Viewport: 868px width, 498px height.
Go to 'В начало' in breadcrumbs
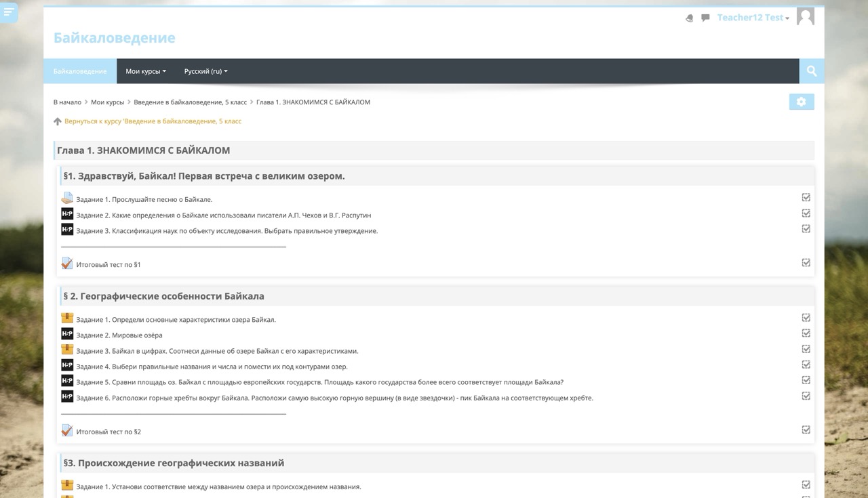click(67, 102)
